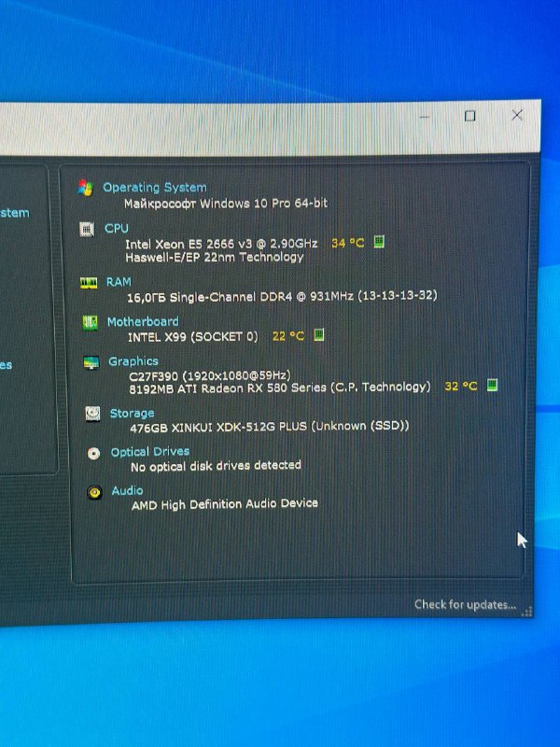Click the processor chip icon beside CPU
Screen dimensions: 560x747
[x=87, y=230]
